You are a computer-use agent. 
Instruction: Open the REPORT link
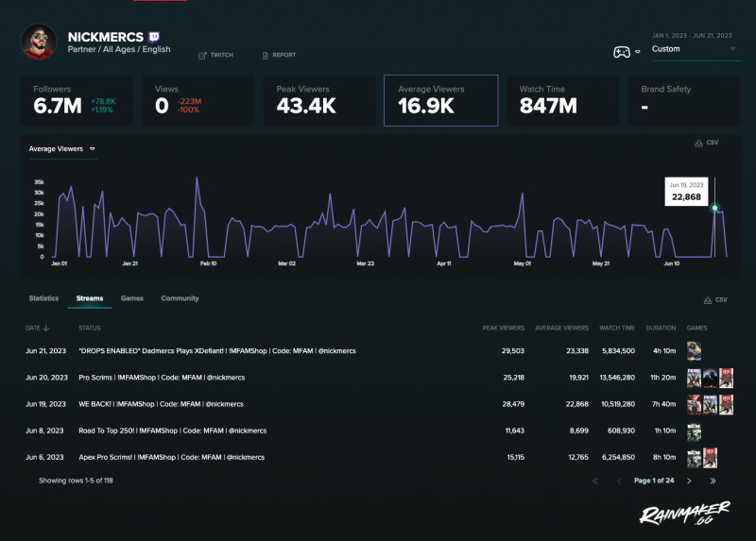279,56
